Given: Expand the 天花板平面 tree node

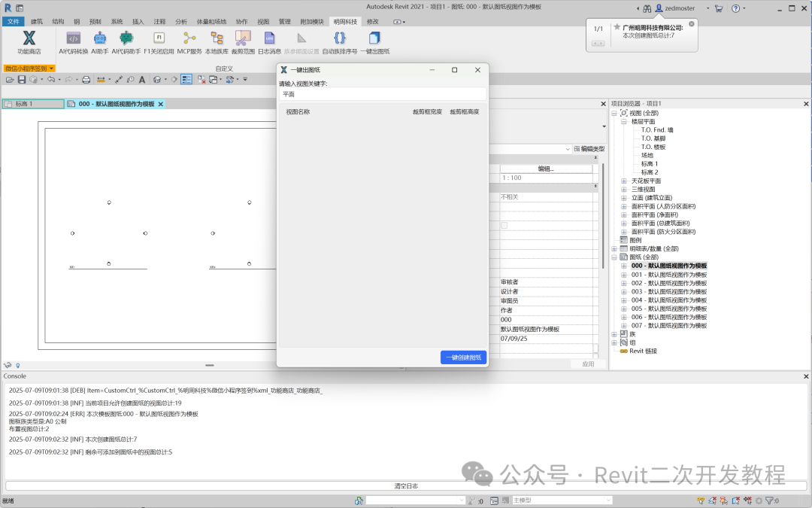Looking at the screenshot, I should 624,181.
